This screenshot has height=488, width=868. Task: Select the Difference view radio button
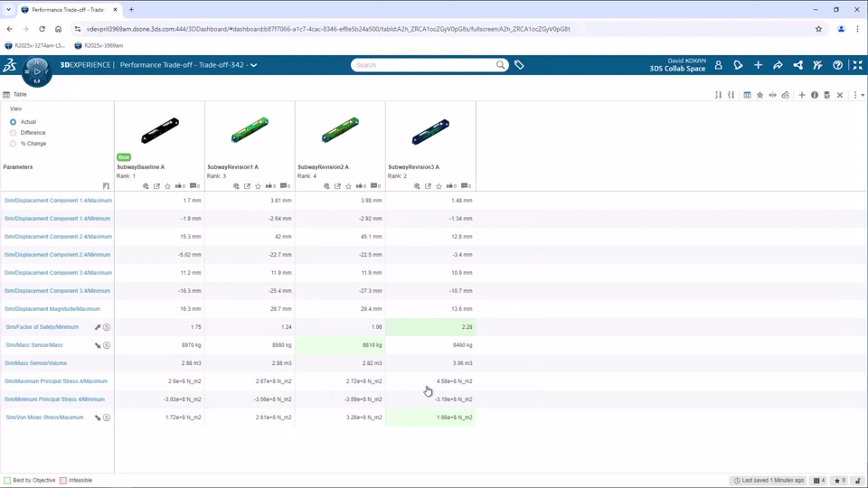(x=13, y=133)
